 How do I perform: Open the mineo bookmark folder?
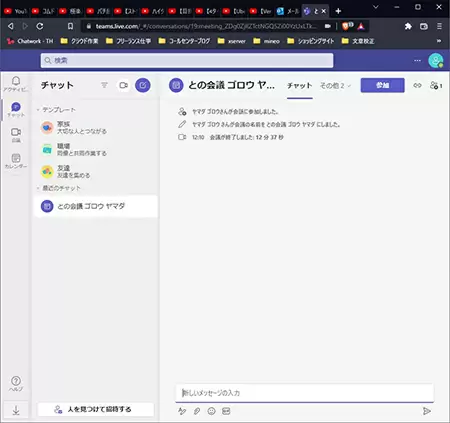tap(267, 41)
